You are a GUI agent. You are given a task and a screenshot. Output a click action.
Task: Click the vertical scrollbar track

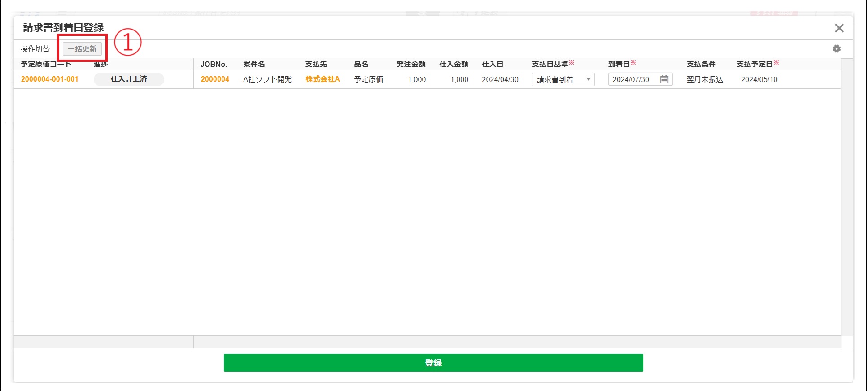846,202
